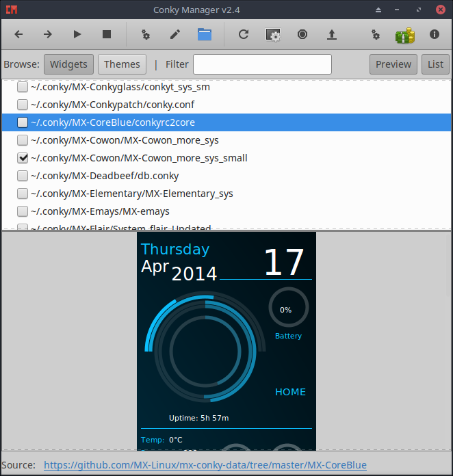
Task: Enable MX-Emays MX-emays checkbox
Action: tap(23, 211)
